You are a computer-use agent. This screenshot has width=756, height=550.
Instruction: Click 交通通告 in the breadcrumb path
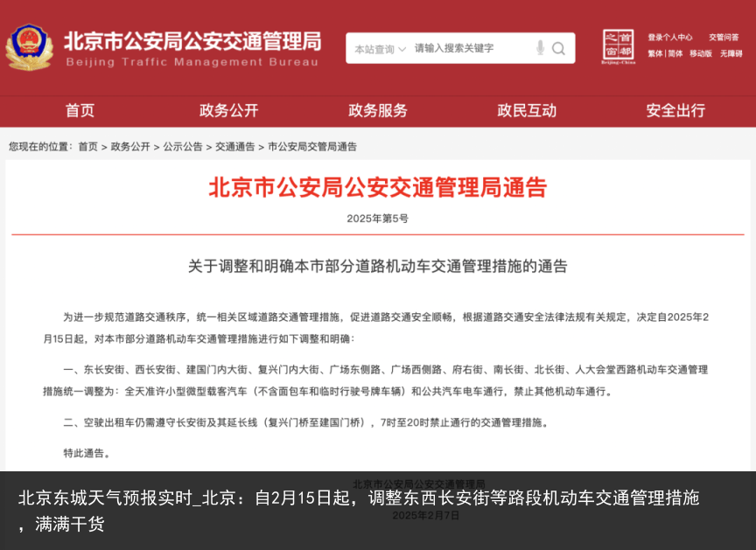(234, 146)
